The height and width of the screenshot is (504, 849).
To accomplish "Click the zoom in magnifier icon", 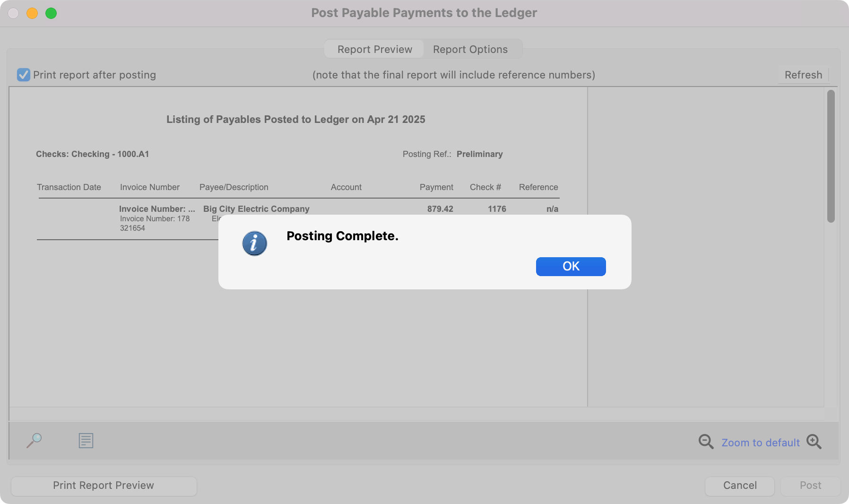I will coord(814,442).
